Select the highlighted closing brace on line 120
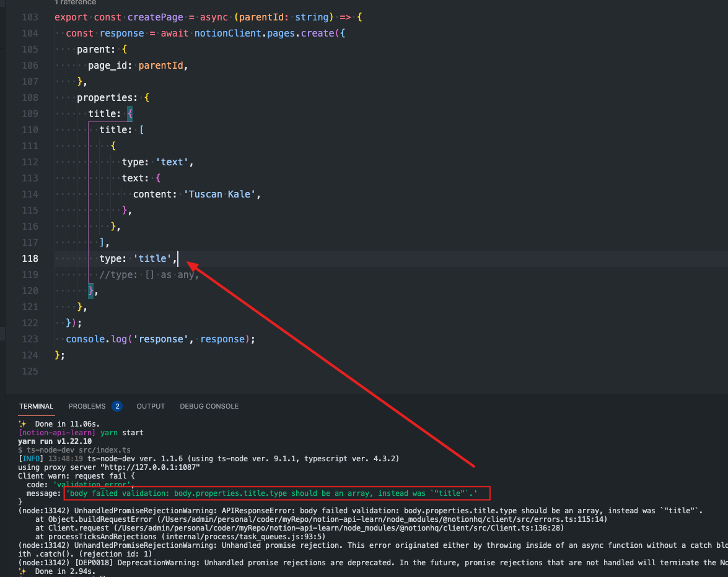The image size is (728, 577). pyautogui.click(x=90, y=290)
